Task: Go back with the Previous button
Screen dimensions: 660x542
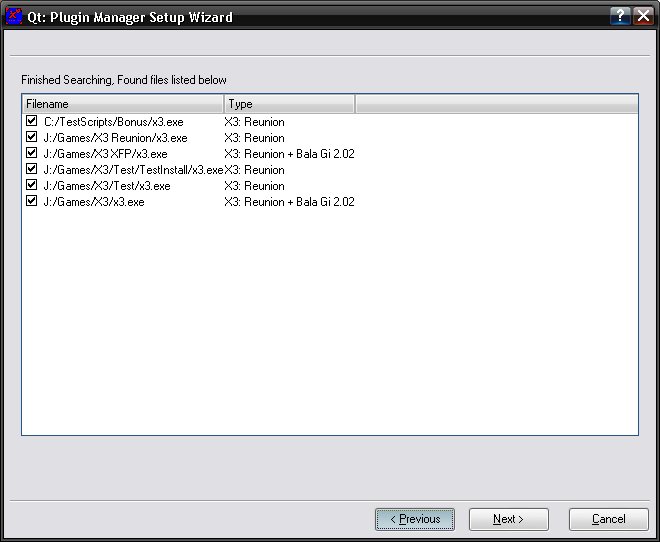Action: click(415, 520)
